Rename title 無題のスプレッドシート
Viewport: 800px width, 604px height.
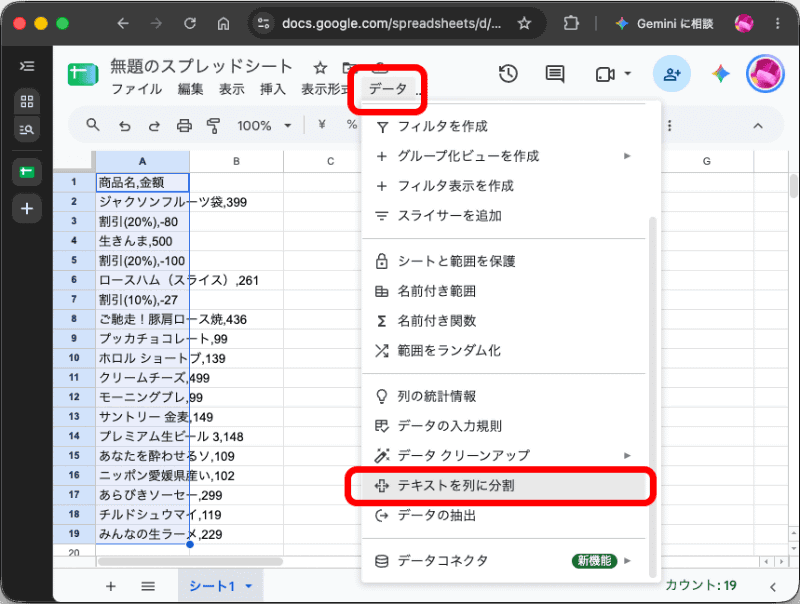click(x=201, y=66)
